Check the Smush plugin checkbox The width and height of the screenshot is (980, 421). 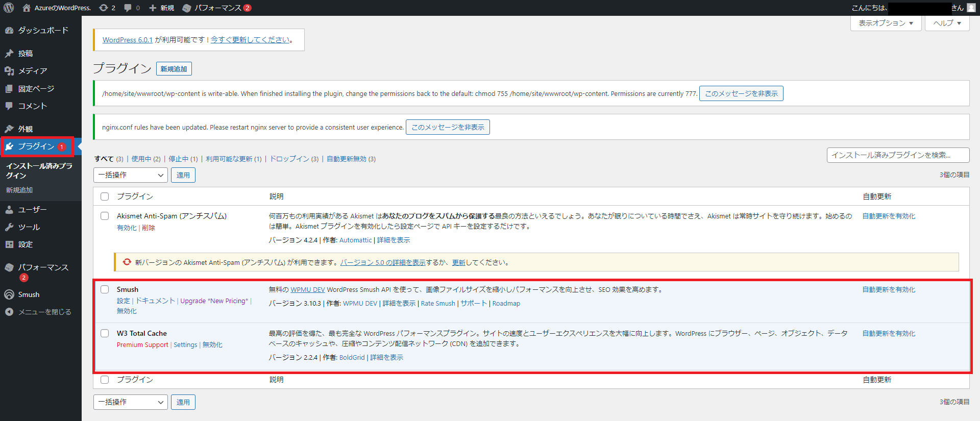pyautogui.click(x=105, y=289)
